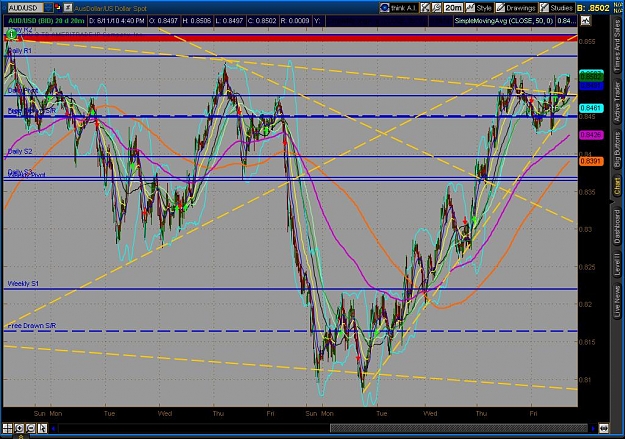Click the expand icon at bottom right corner
The image size is (625, 439).
[603, 429]
